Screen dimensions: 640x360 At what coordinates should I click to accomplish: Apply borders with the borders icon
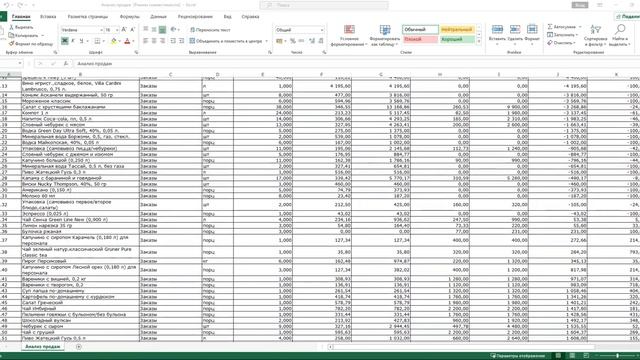point(97,41)
